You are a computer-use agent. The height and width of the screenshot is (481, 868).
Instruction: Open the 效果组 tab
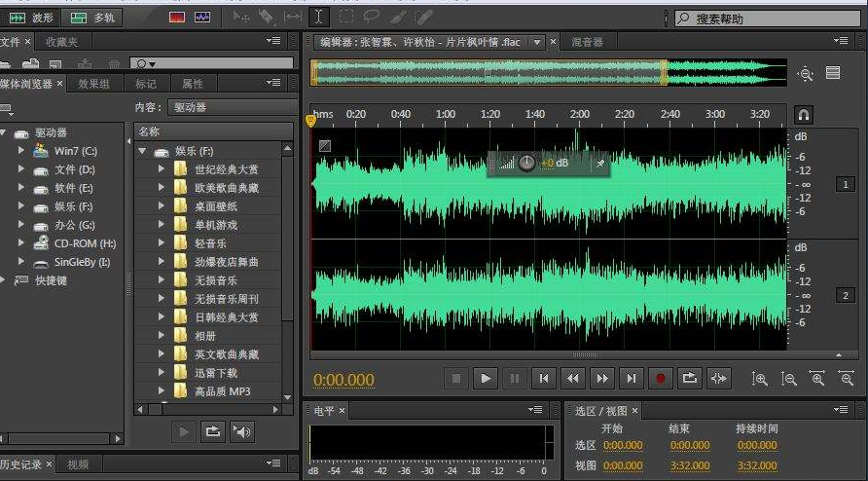94,84
